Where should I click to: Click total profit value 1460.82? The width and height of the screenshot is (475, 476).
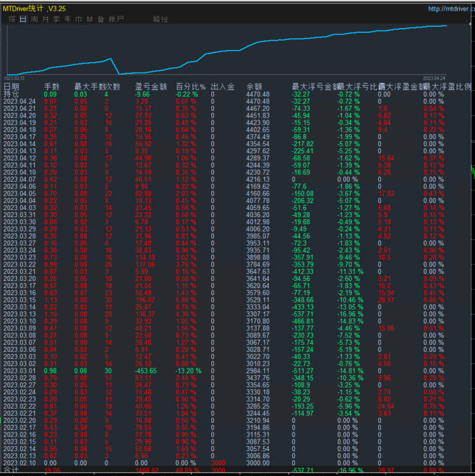tap(147, 470)
